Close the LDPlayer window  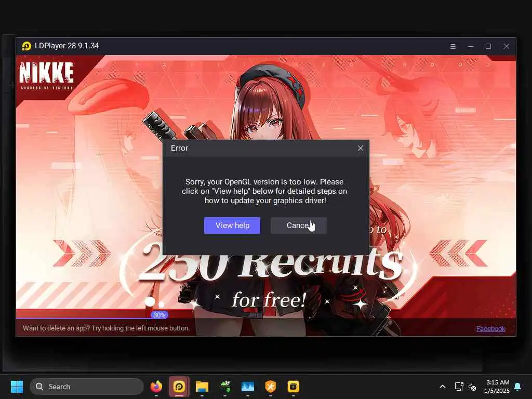(506, 46)
